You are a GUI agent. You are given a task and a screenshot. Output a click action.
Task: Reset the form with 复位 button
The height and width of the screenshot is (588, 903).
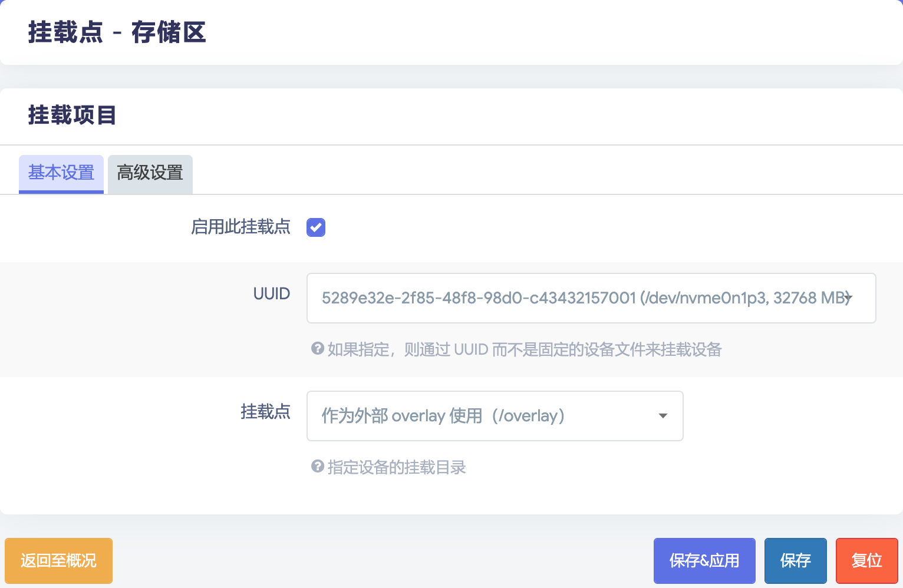pyautogui.click(x=866, y=560)
